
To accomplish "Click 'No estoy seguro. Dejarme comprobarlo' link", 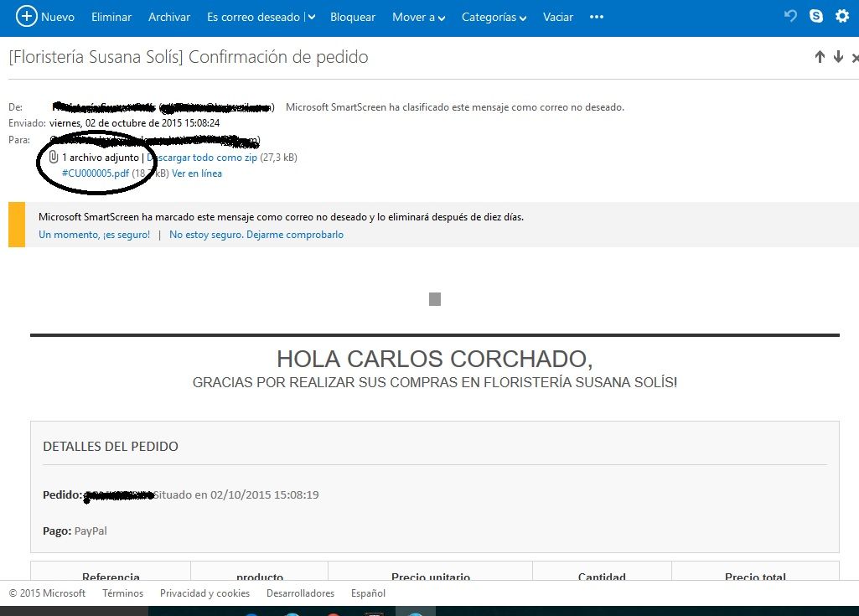I will pos(256,235).
